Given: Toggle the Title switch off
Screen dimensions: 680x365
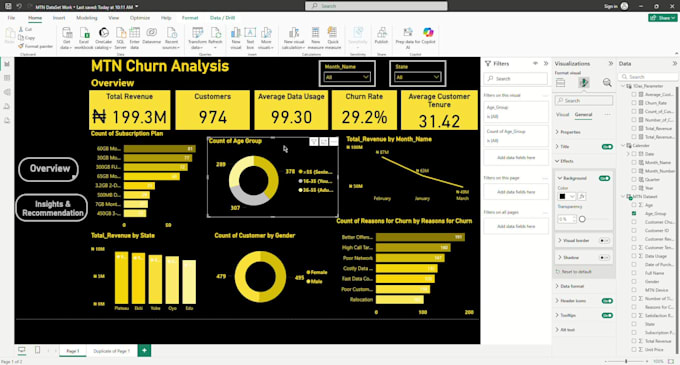Looking at the screenshot, I should [607, 147].
